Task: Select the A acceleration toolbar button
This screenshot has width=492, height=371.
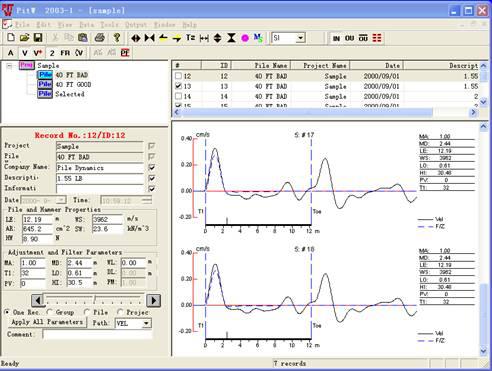Action: click(x=11, y=53)
